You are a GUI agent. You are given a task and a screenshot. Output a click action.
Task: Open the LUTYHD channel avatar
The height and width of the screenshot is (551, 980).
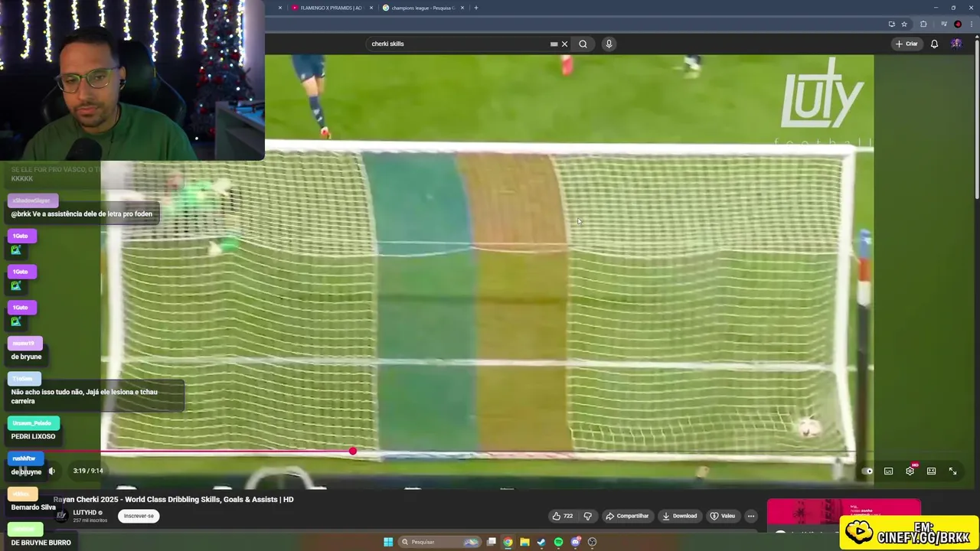pos(61,515)
